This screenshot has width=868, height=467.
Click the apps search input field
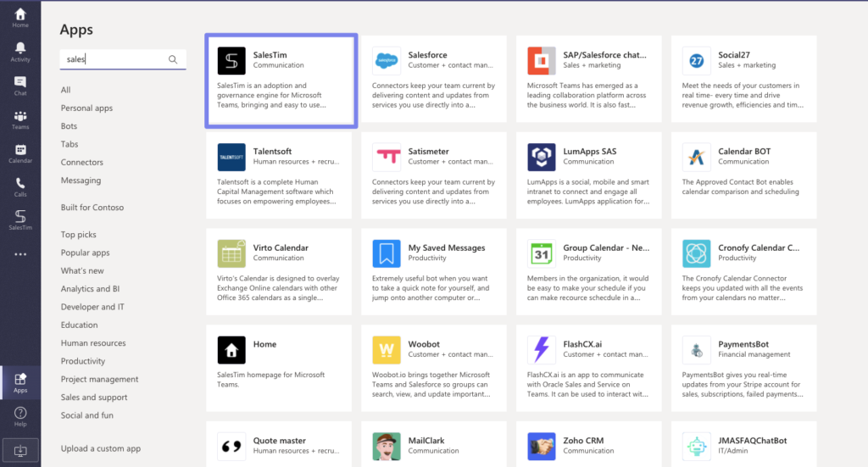[x=123, y=59]
